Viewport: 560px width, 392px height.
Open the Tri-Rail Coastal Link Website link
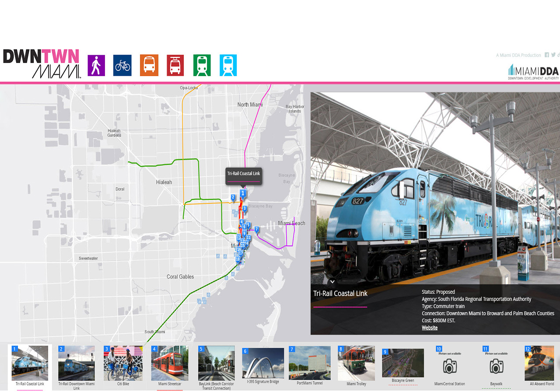(430, 327)
